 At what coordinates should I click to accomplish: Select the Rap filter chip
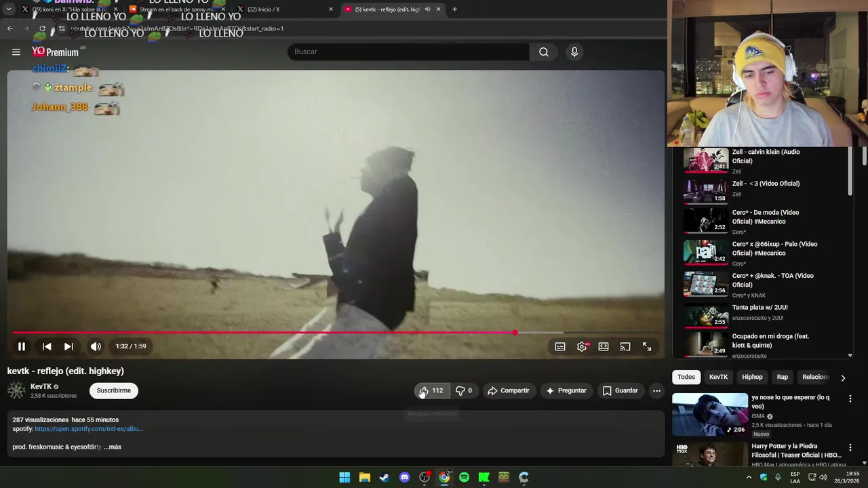coord(783,377)
